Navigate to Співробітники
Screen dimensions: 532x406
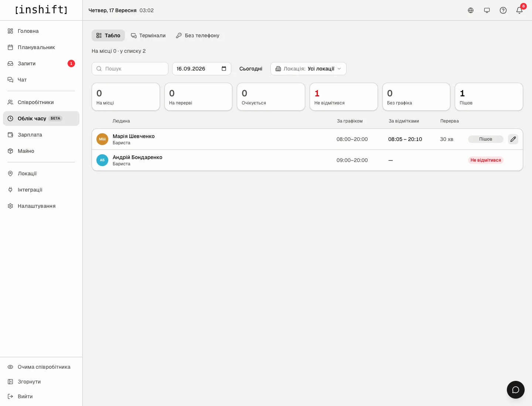tap(41, 102)
